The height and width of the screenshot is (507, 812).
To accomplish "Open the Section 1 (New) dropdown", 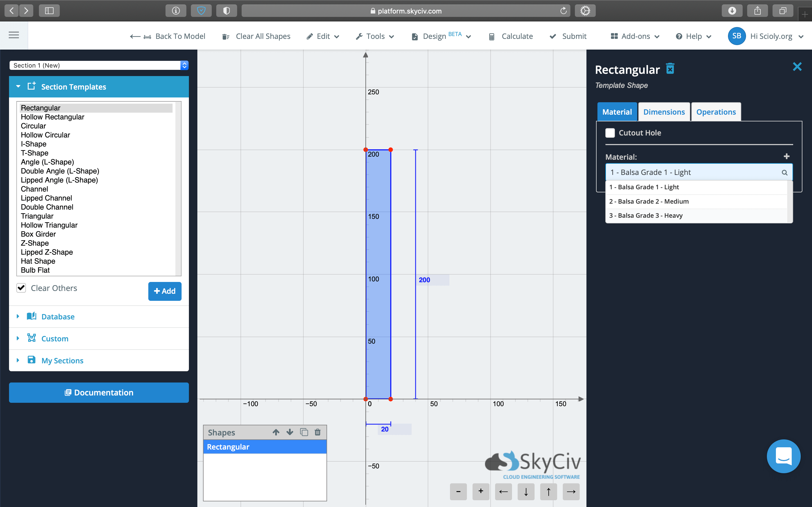I will [x=99, y=65].
